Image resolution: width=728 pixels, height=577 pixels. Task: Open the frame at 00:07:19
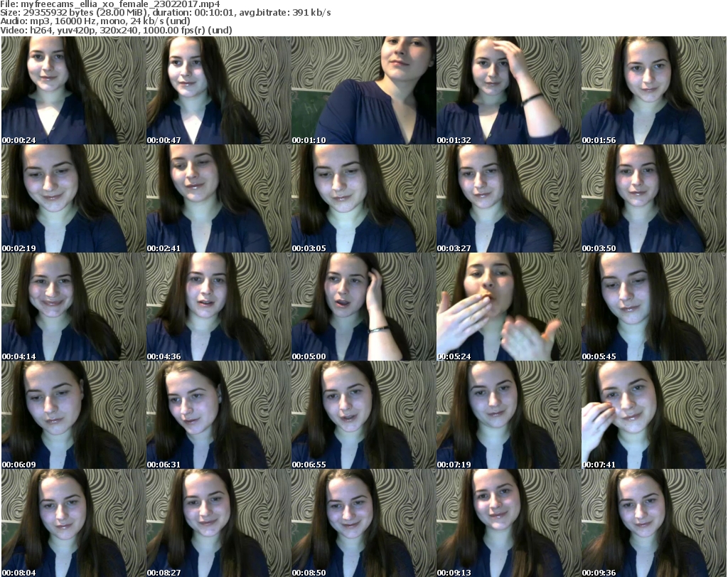(508, 415)
